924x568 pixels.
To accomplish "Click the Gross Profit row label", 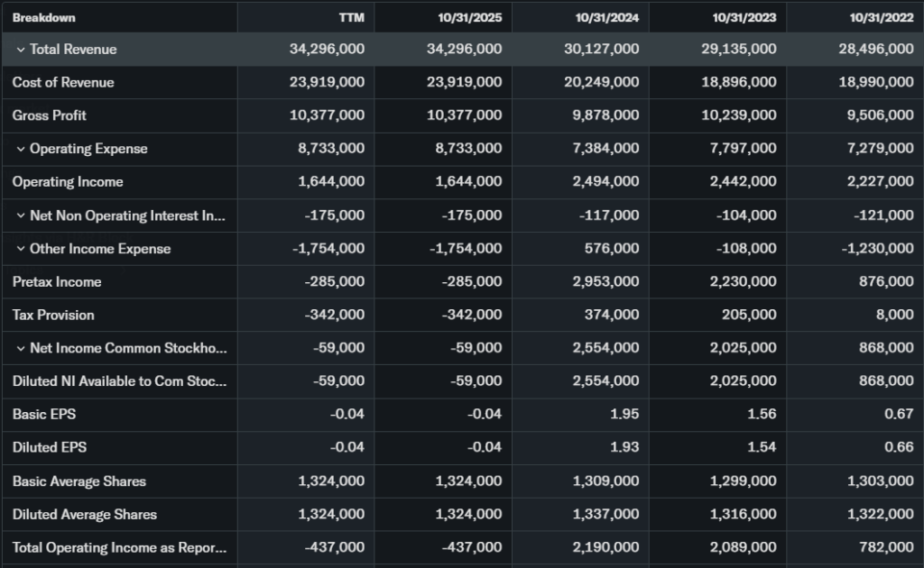I will [50, 115].
